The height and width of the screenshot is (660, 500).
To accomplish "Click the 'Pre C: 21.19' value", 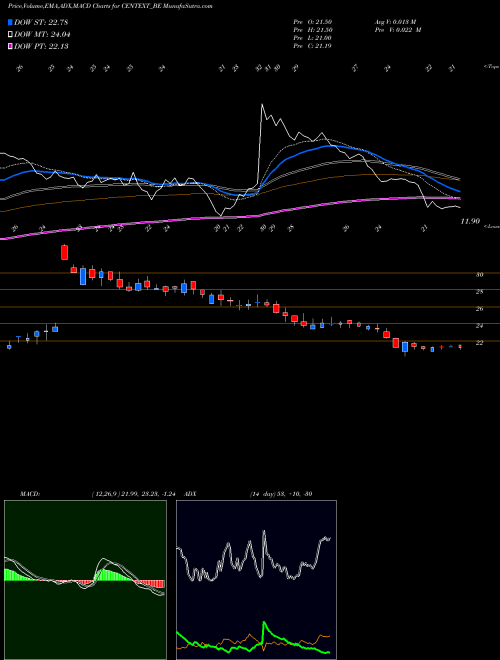I will (x=313, y=46).
